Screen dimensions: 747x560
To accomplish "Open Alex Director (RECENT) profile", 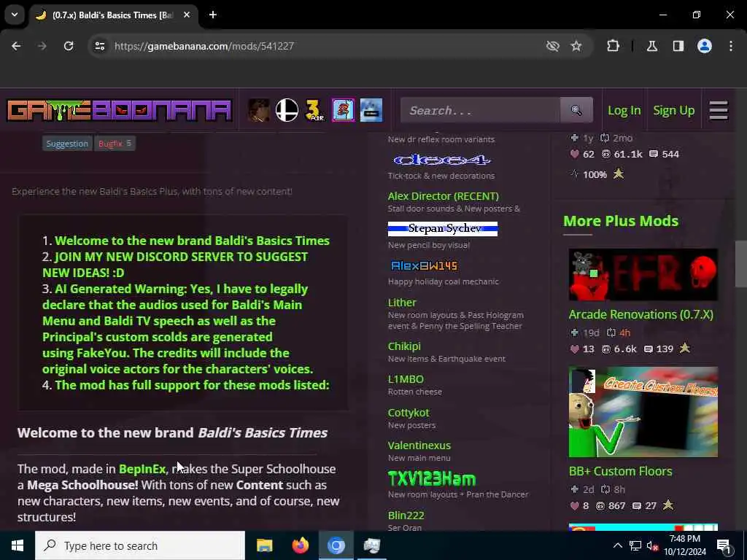I will tap(443, 195).
